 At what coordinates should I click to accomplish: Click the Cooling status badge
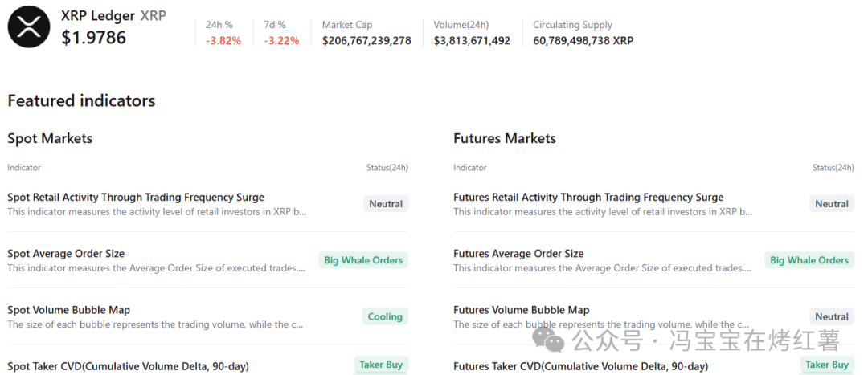pyautogui.click(x=385, y=316)
